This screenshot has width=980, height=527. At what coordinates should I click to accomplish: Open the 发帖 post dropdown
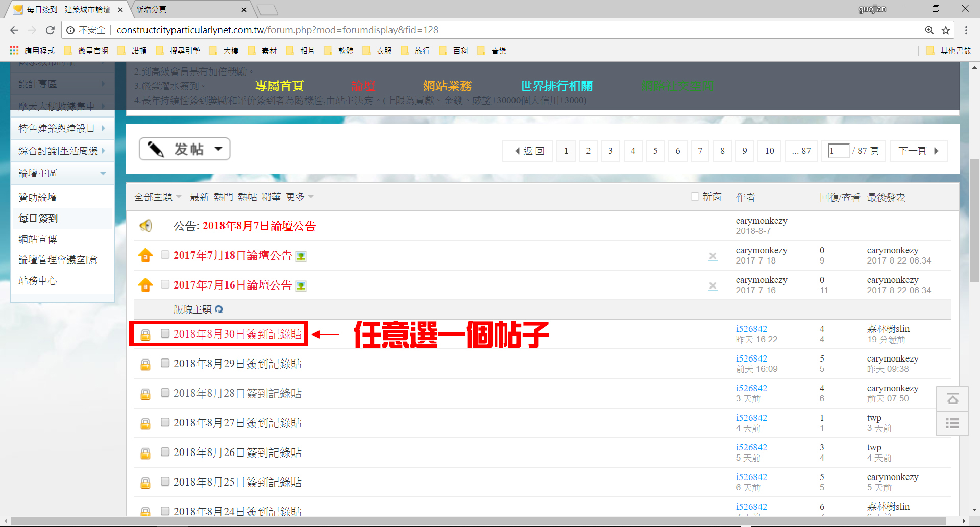[x=218, y=149]
